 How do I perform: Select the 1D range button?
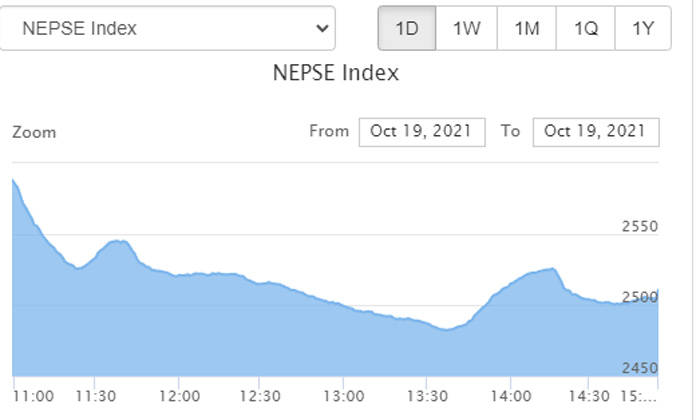pyautogui.click(x=407, y=28)
